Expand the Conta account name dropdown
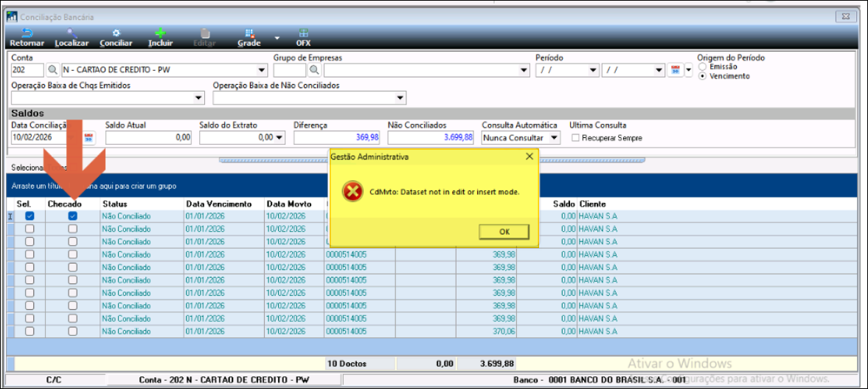The image size is (868, 389). coord(262,70)
